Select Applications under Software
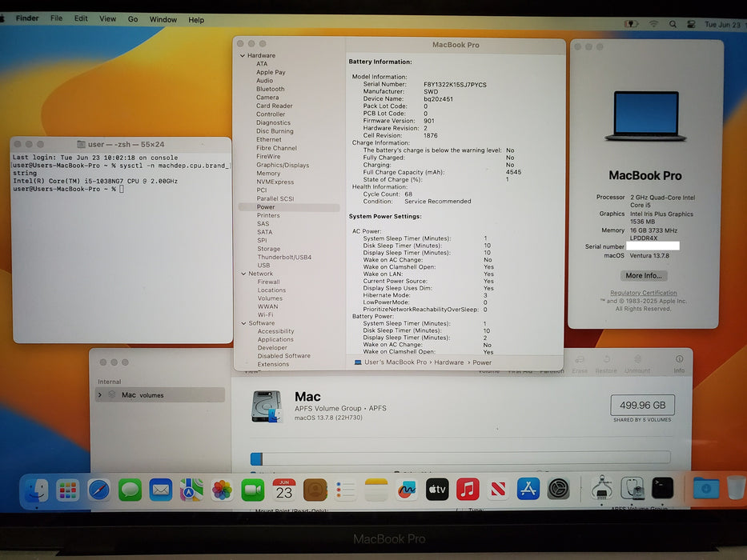Viewport: 747px width, 560px height. 275,339
